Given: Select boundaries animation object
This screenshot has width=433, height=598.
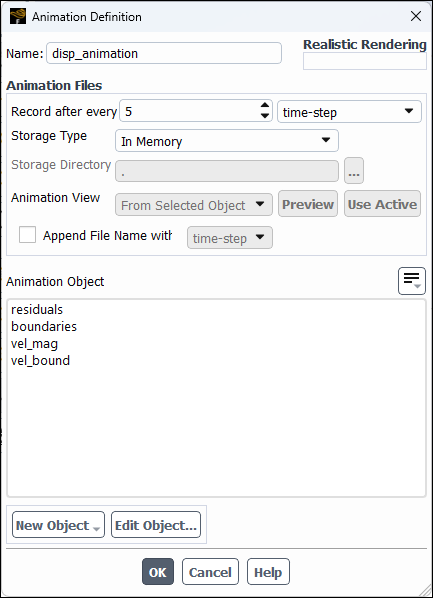Looking at the screenshot, I should pos(44,326).
